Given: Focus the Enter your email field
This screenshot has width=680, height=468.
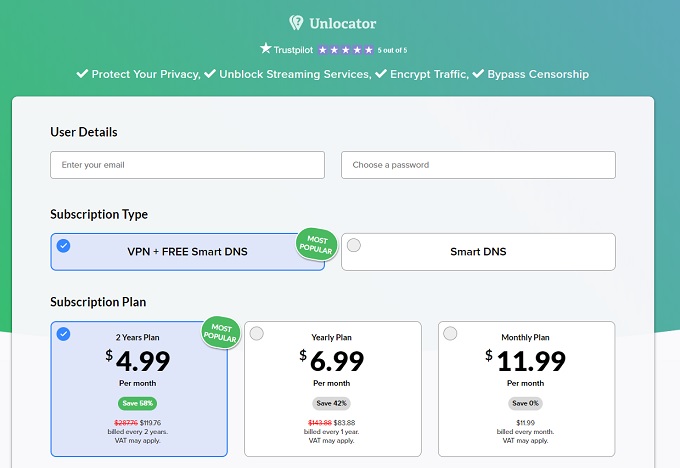Looking at the screenshot, I should [187, 165].
